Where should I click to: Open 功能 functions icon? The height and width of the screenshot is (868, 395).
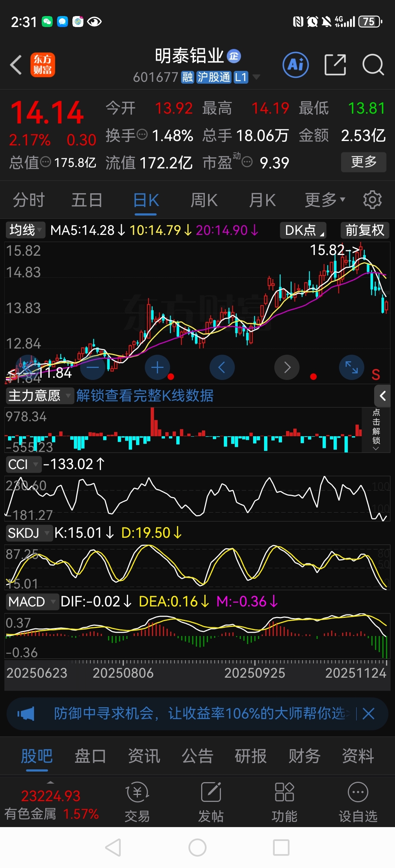pyautogui.click(x=284, y=802)
